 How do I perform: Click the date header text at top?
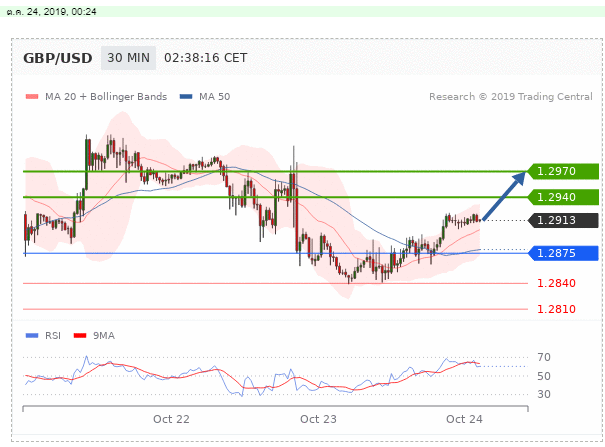tap(51, 12)
